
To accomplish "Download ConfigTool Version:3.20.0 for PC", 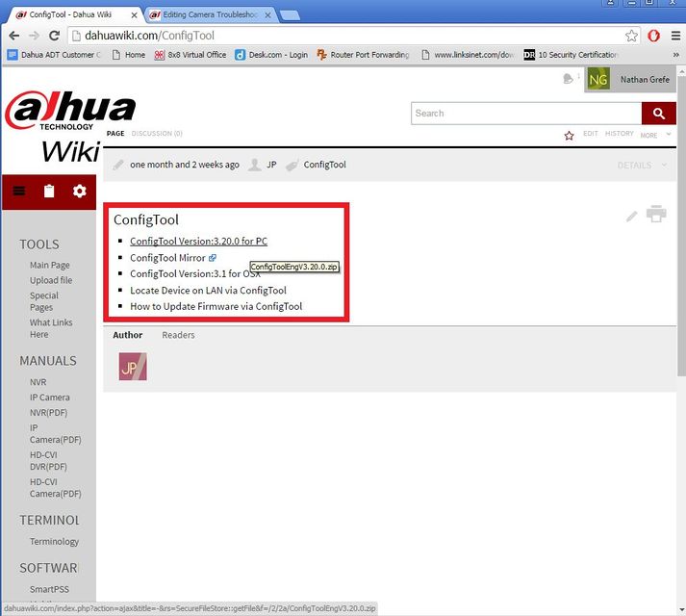I will click(198, 242).
